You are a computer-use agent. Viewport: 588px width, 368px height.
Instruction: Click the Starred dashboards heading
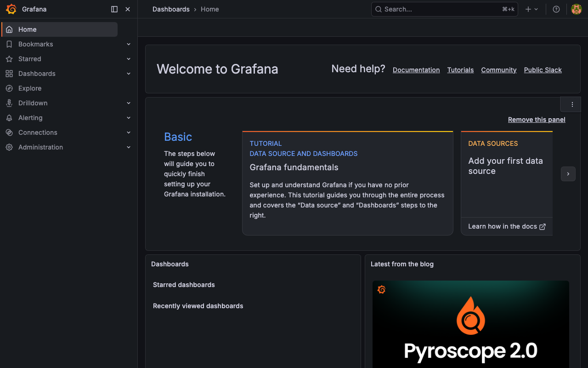pos(184,285)
